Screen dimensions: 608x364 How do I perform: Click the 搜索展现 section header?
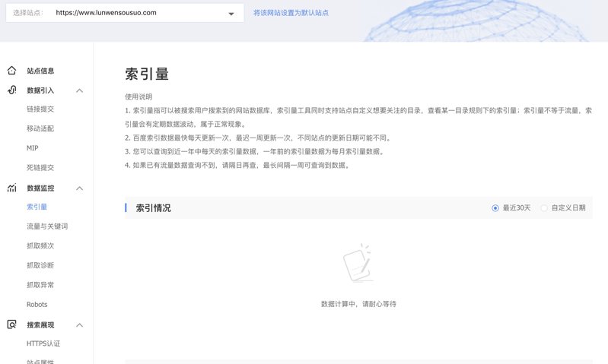(x=40, y=325)
